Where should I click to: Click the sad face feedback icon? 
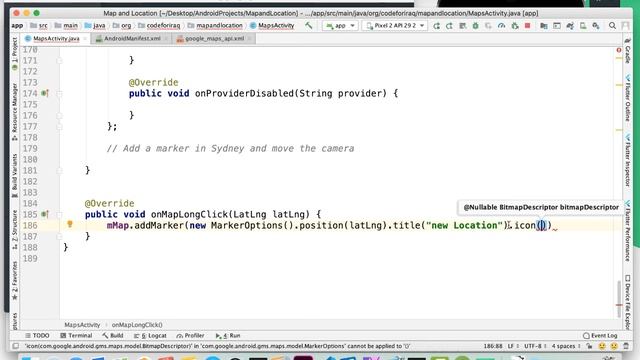pos(614,346)
